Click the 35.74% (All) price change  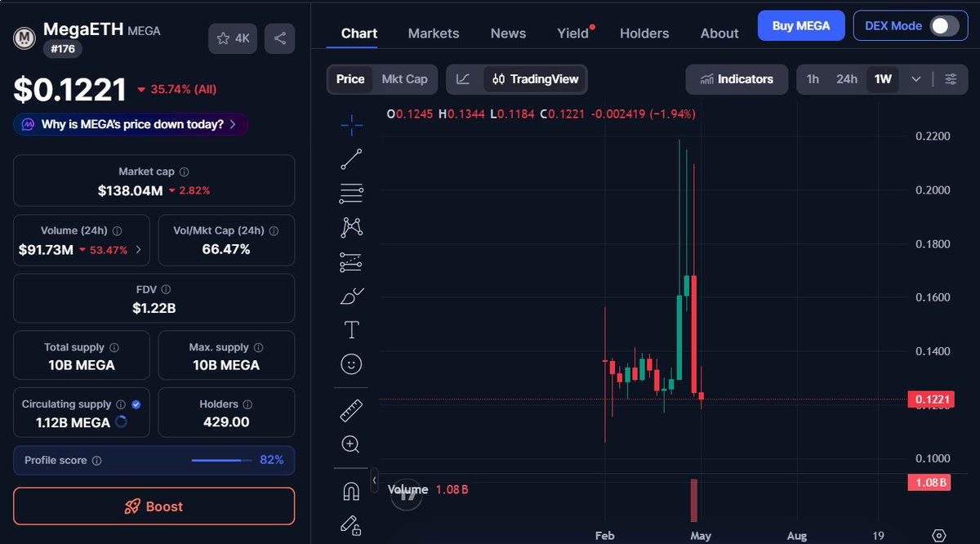(x=177, y=89)
